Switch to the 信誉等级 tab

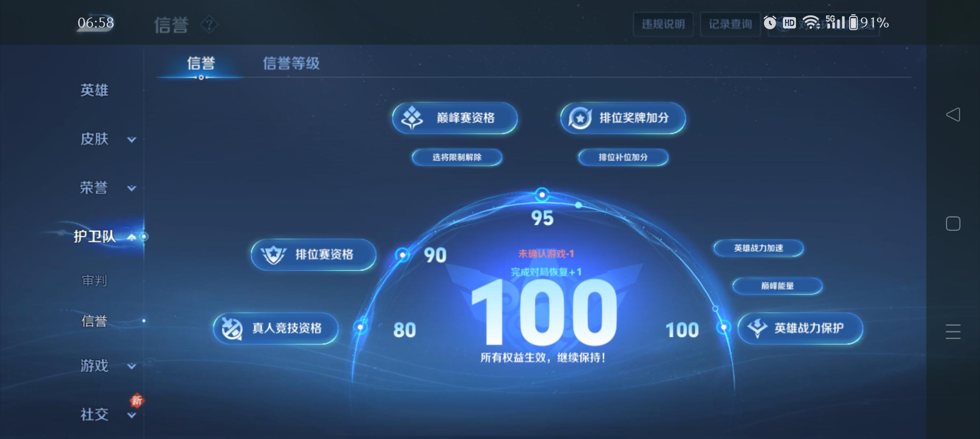pos(291,63)
